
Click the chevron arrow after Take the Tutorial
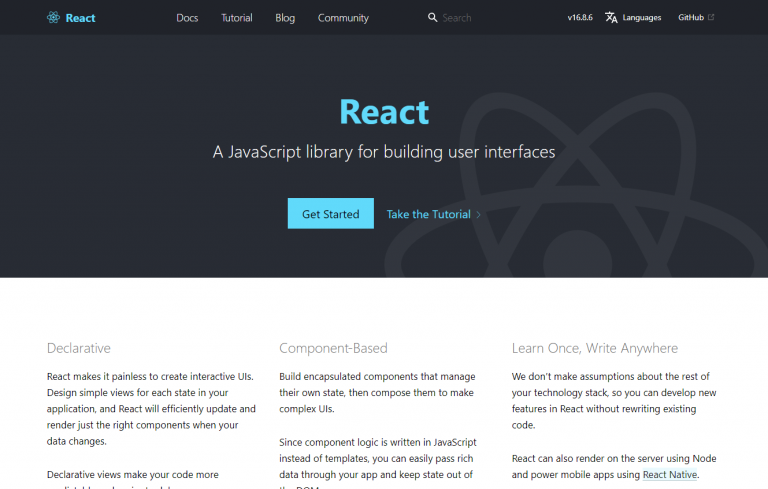point(479,214)
